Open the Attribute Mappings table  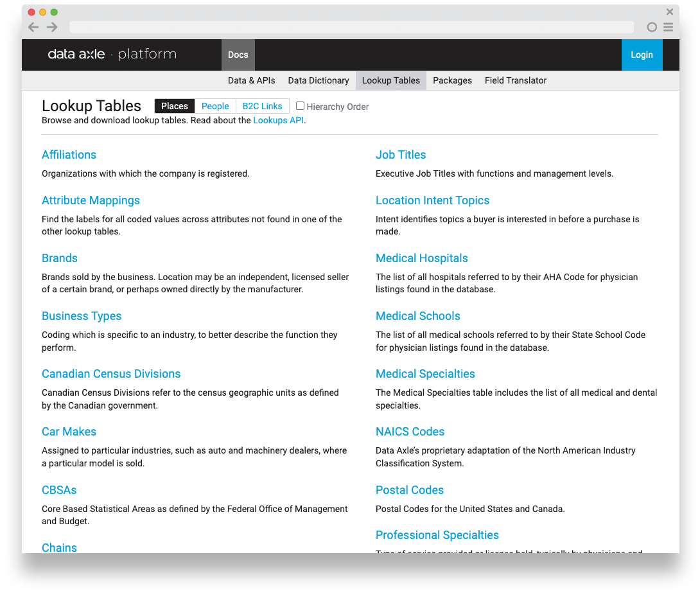(91, 200)
